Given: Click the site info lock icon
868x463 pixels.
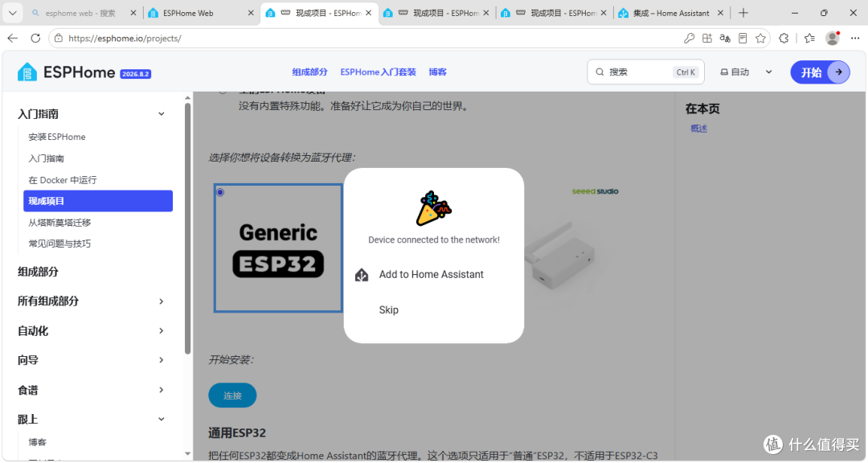Looking at the screenshot, I should 59,39.
